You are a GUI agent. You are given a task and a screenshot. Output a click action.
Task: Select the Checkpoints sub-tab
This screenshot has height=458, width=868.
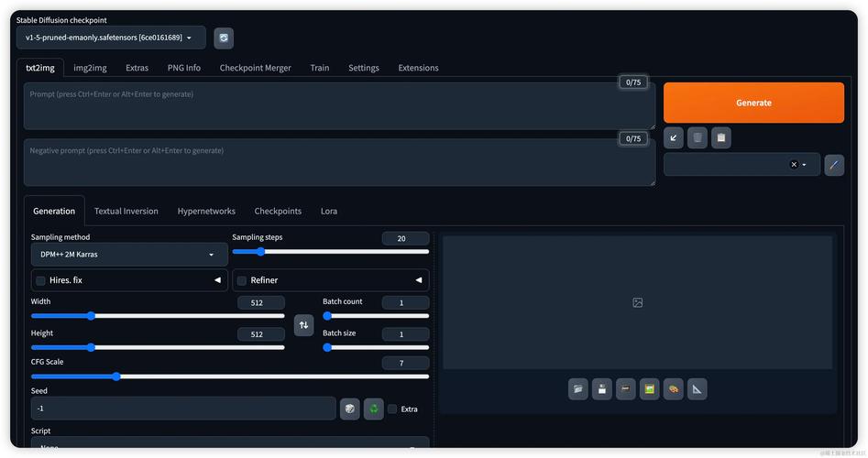[x=278, y=211]
